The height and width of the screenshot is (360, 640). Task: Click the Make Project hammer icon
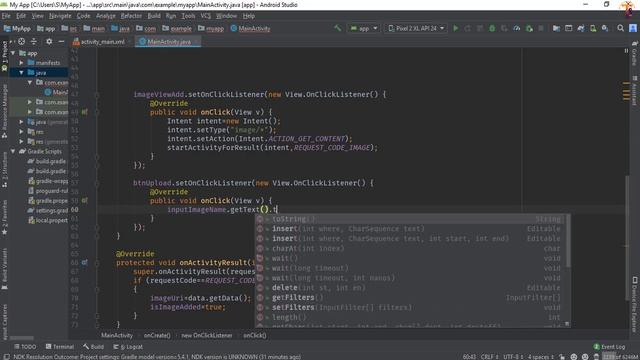point(338,28)
